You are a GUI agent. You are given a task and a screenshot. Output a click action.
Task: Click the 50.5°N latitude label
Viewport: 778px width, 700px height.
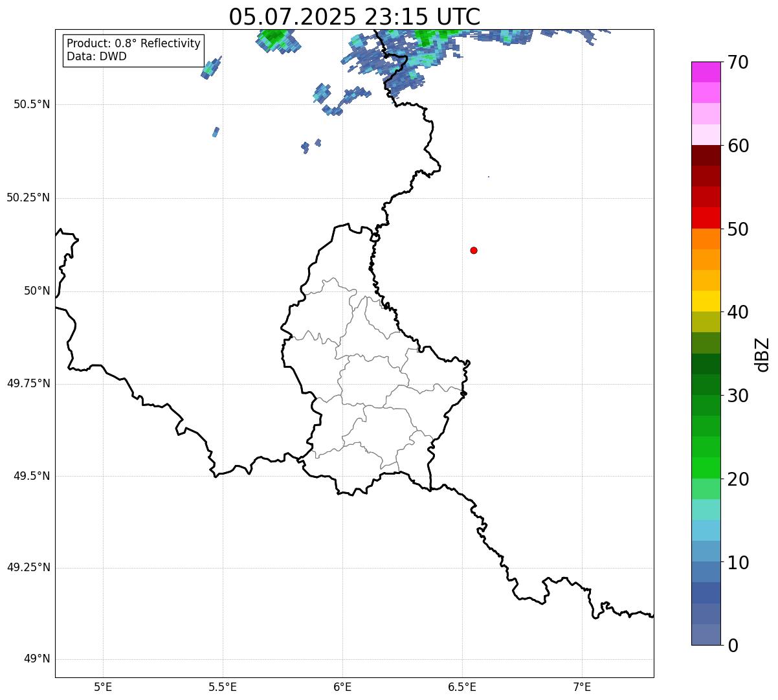point(32,104)
